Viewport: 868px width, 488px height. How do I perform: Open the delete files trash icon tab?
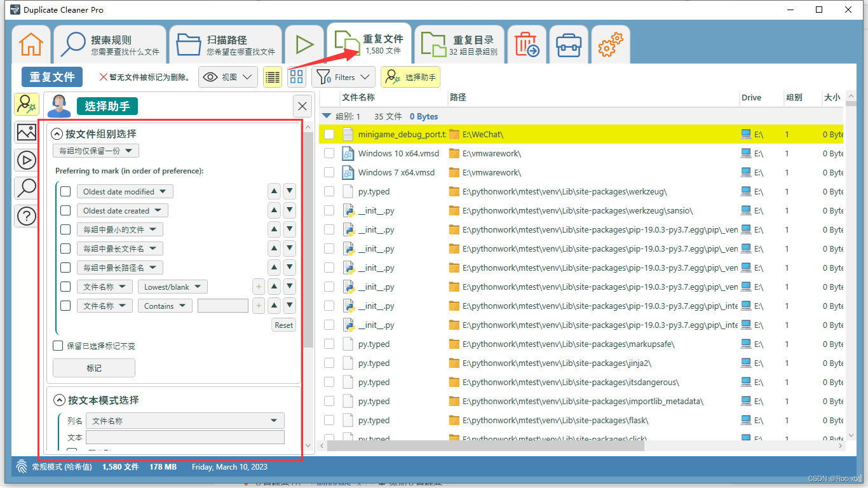click(527, 44)
